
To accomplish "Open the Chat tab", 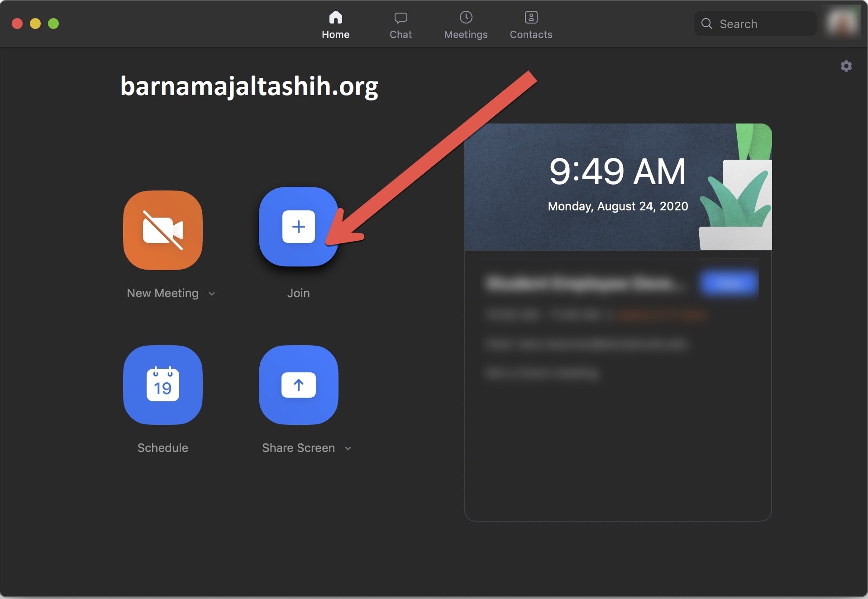I will [401, 25].
